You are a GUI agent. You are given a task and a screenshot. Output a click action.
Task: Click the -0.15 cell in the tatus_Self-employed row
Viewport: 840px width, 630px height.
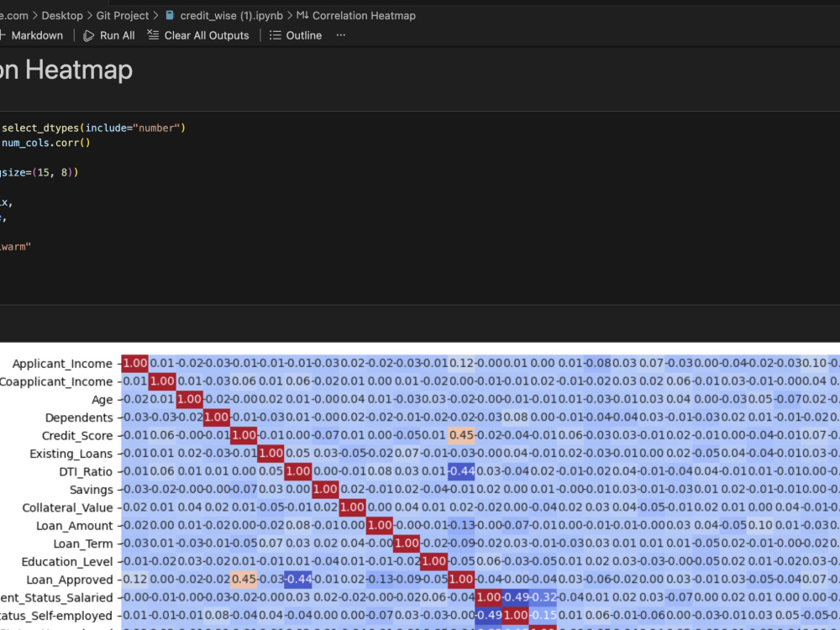point(543,615)
